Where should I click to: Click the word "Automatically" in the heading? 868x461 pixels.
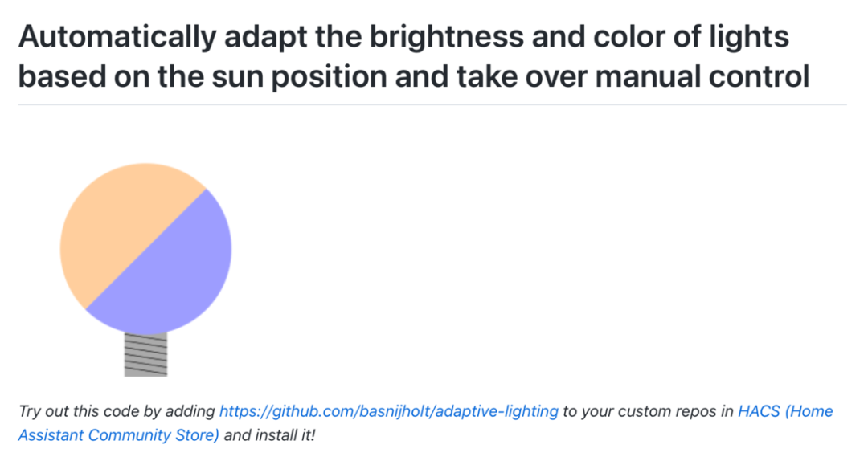pyautogui.click(x=116, y=37)
